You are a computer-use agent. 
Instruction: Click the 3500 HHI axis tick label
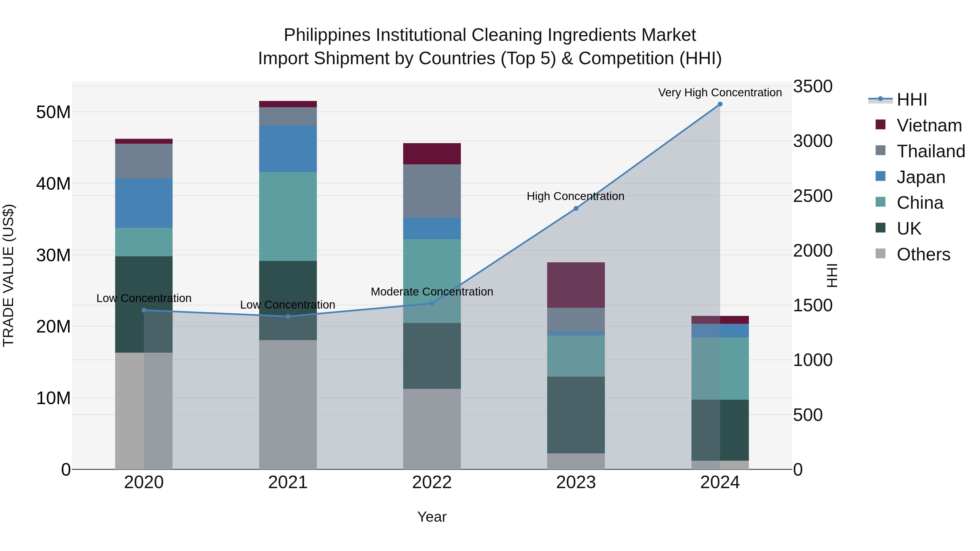tap(813, 86)
